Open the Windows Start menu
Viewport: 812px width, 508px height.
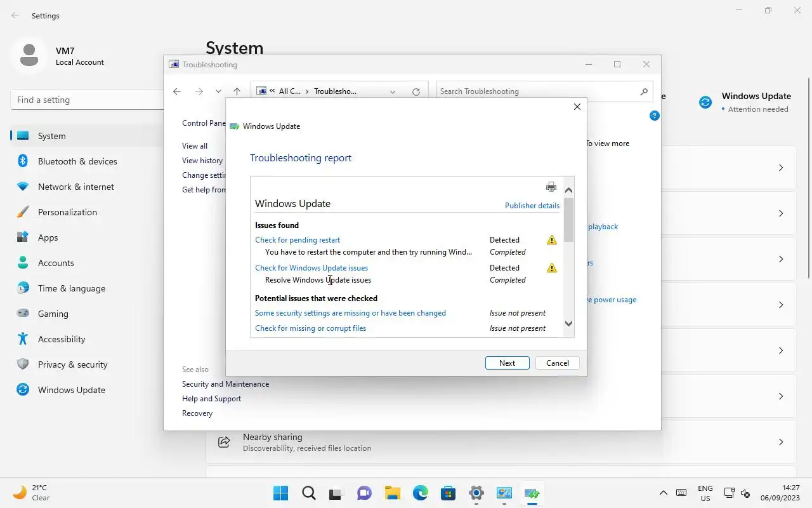(x=280, y=493)
